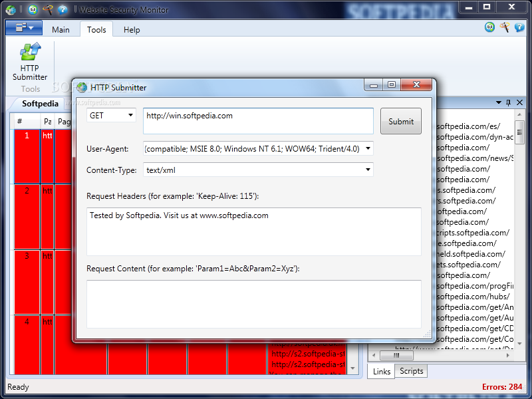Click the links panel scroll left arrow
The image size is (532, 399).
click(x=374, y=356)
